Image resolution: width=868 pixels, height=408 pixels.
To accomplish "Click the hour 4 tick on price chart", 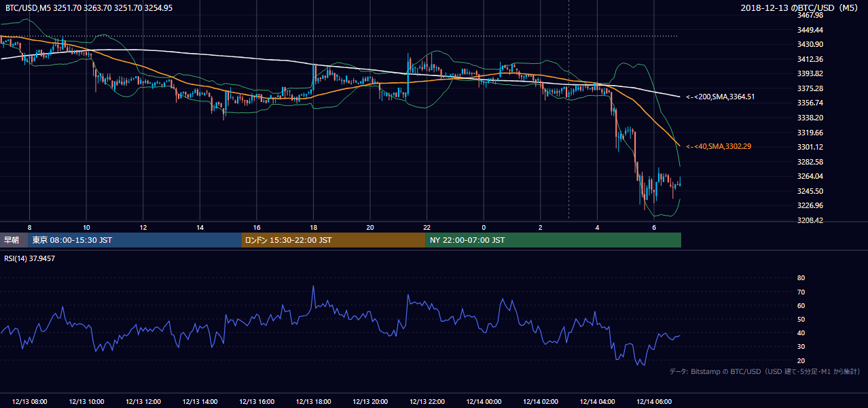I will click(597, 227).
